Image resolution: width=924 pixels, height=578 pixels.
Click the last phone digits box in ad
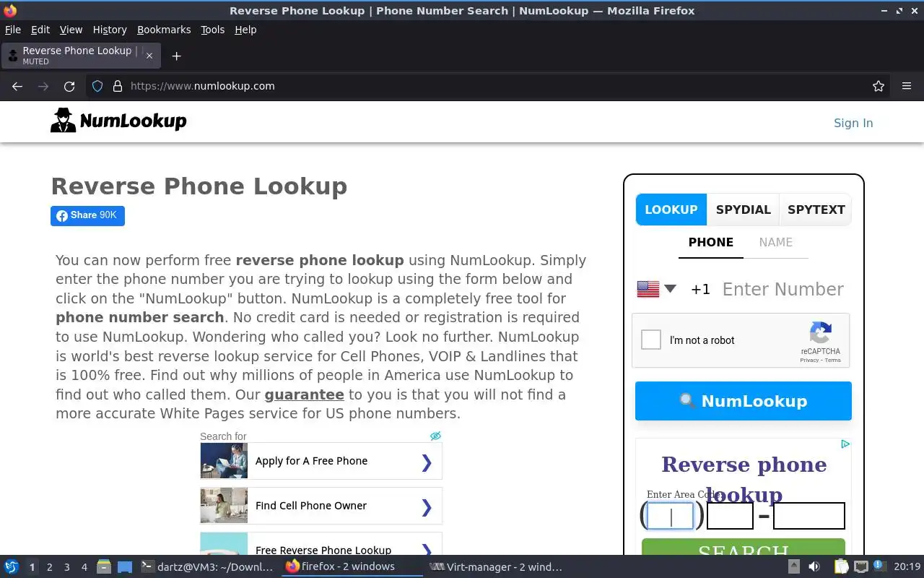tap(809, 516)
